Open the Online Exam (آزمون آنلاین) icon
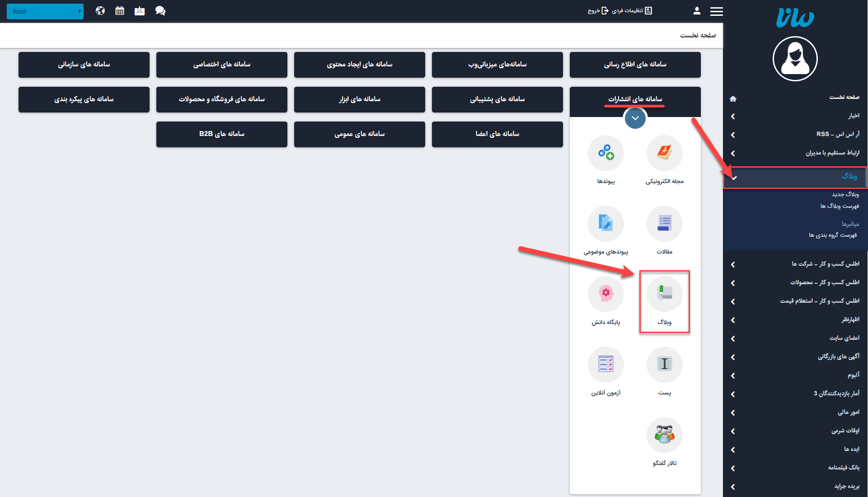The width and height of the screenshot is (868, 497). tap(605, 365)
